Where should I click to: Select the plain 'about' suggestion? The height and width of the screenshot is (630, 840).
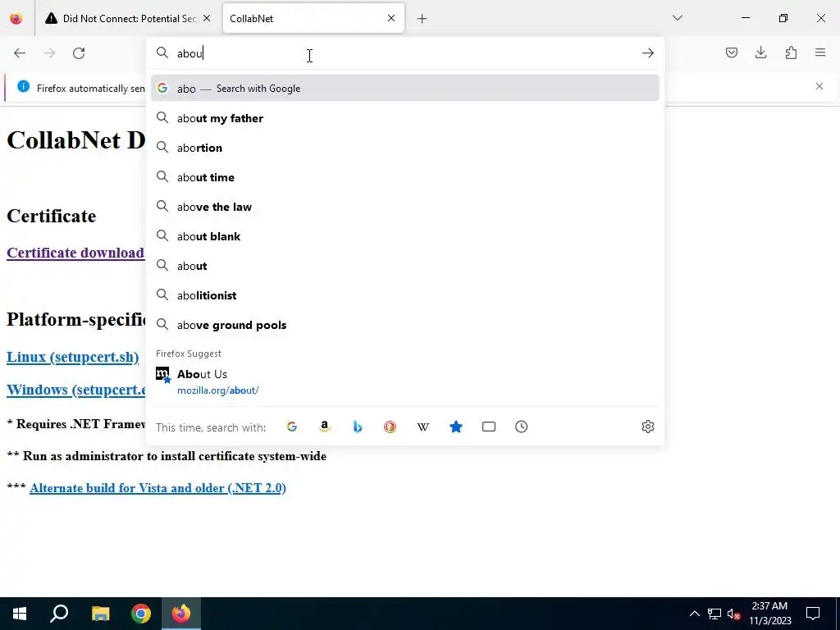405,266
